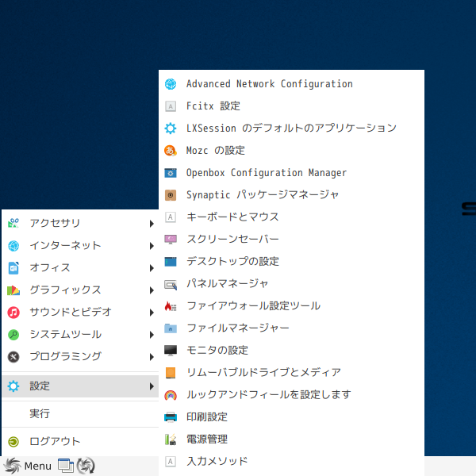Click the アクセサリ category icon
The width and height of the screenshot is (476, 476).
13,224
